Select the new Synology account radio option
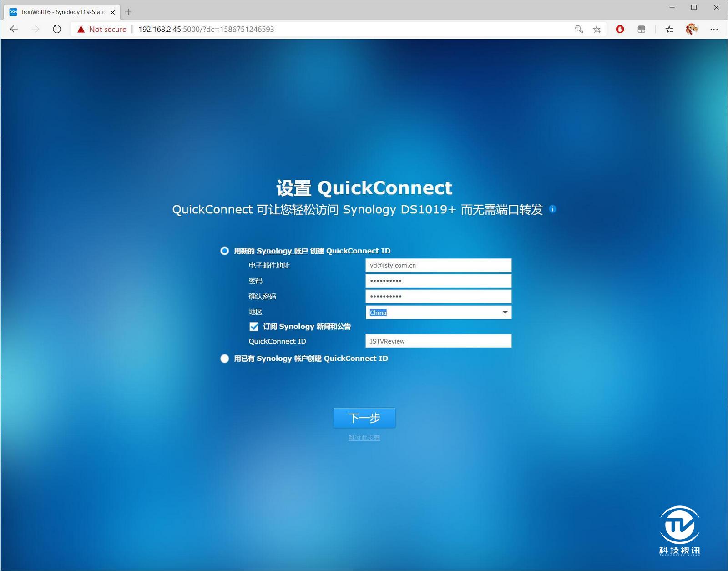This screenshot has width=728, height=571. click(224, 251)
